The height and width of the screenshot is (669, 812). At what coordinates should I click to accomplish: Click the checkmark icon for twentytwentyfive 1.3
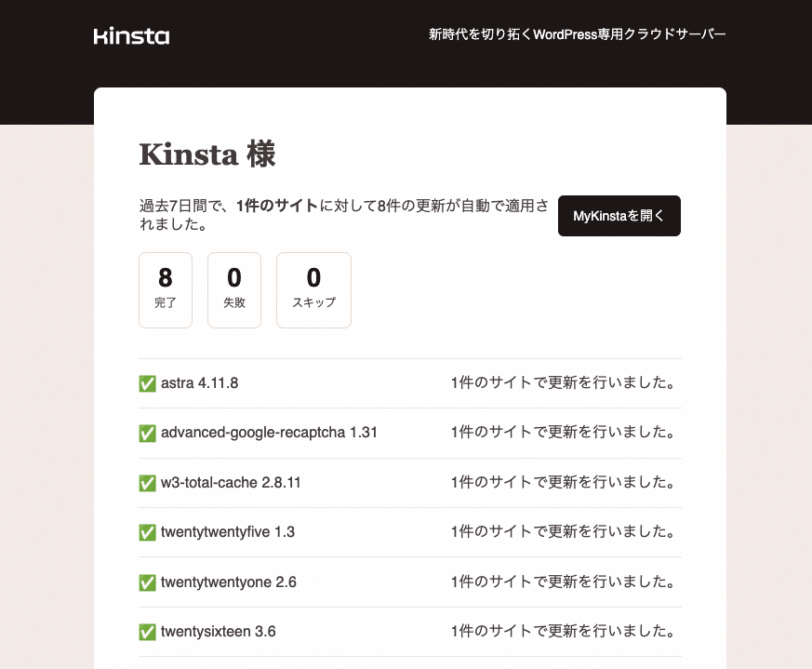147,532
